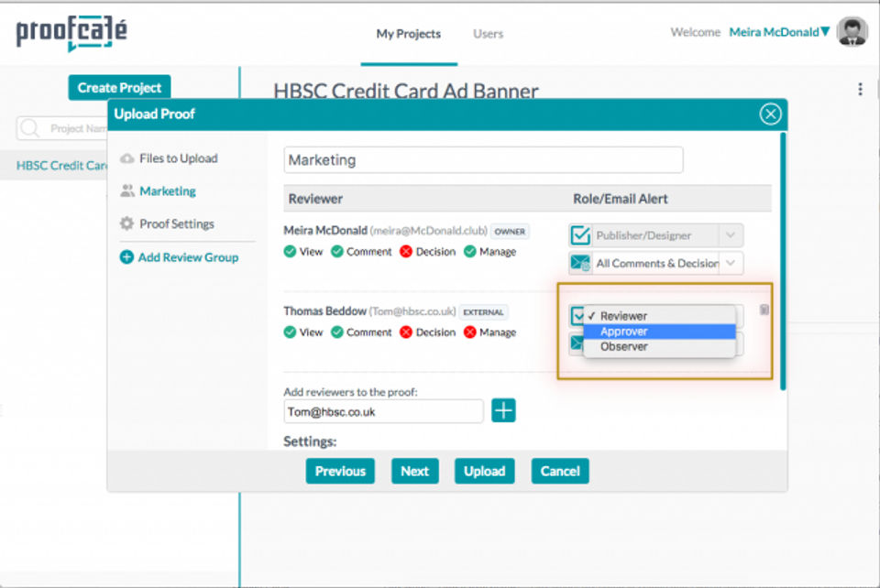Delete reviewer Thomas Beddow with trash icon

[764, 310]
